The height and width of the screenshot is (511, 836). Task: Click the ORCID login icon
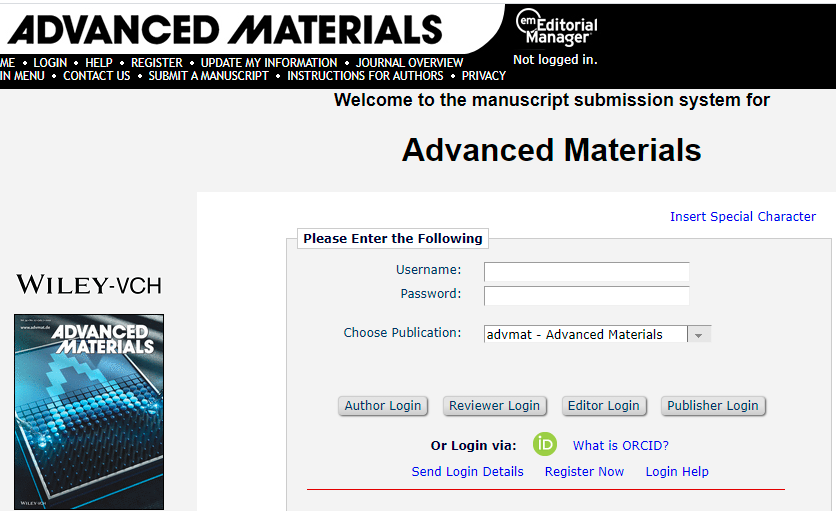click(544, 445)
